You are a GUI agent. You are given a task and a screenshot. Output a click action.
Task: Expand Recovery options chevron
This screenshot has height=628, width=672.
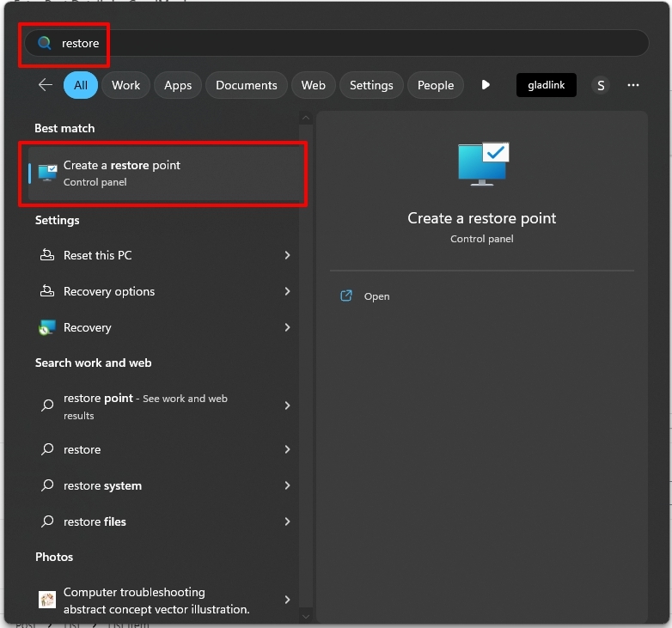point(287,291)
